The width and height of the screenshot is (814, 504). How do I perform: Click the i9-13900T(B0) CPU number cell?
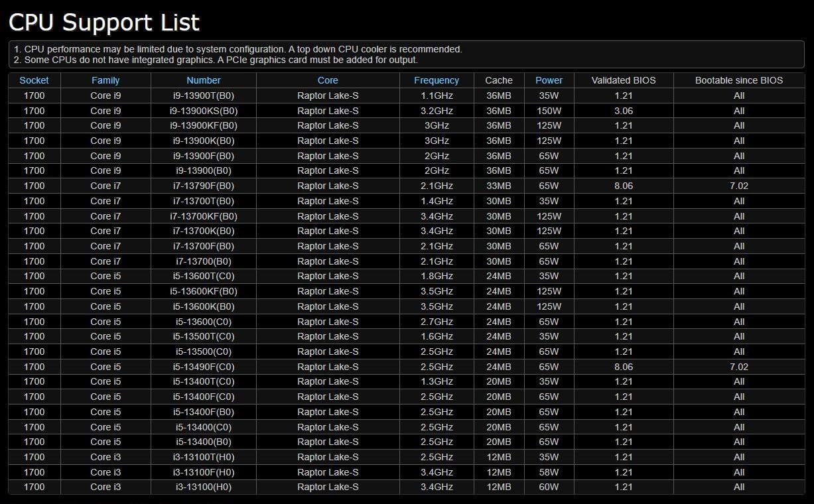pyautogui.click(x=203, y=95)
